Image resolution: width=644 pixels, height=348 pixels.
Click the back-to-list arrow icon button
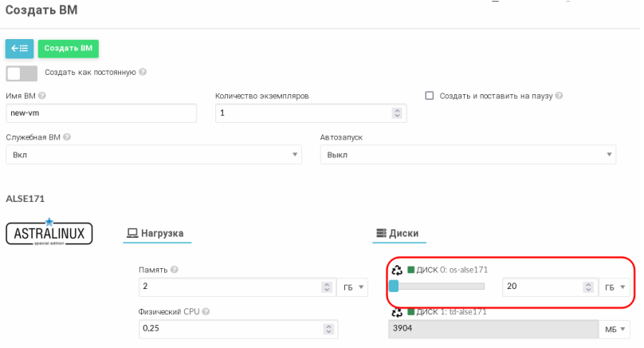[19, 49]
